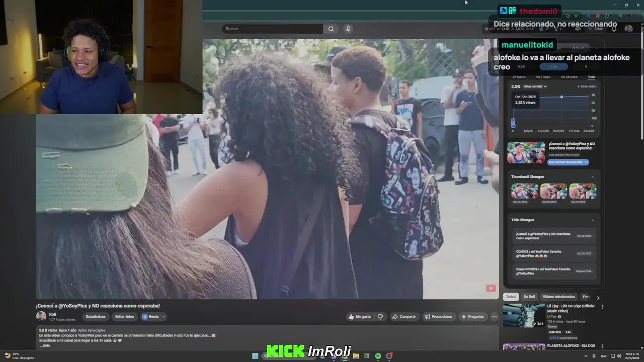Open PLANETA ALOFOKE - DIA DOS title
This screenshot has height=362, width=644.
pos(571,346)
